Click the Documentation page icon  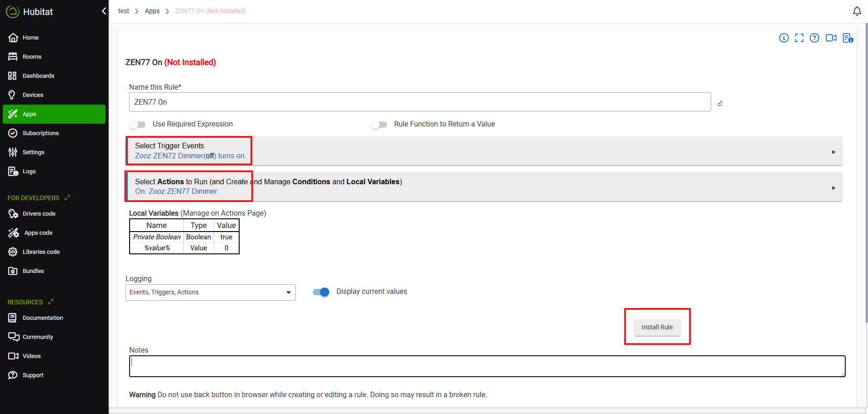13,318
